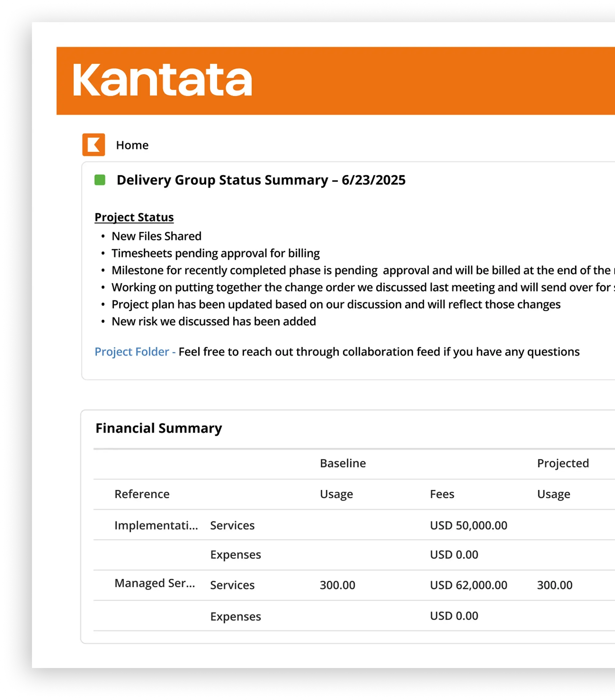The width and height of the screenshot is (615, 700).
Task: Click the green status indicator square
Action: [100, 180]
